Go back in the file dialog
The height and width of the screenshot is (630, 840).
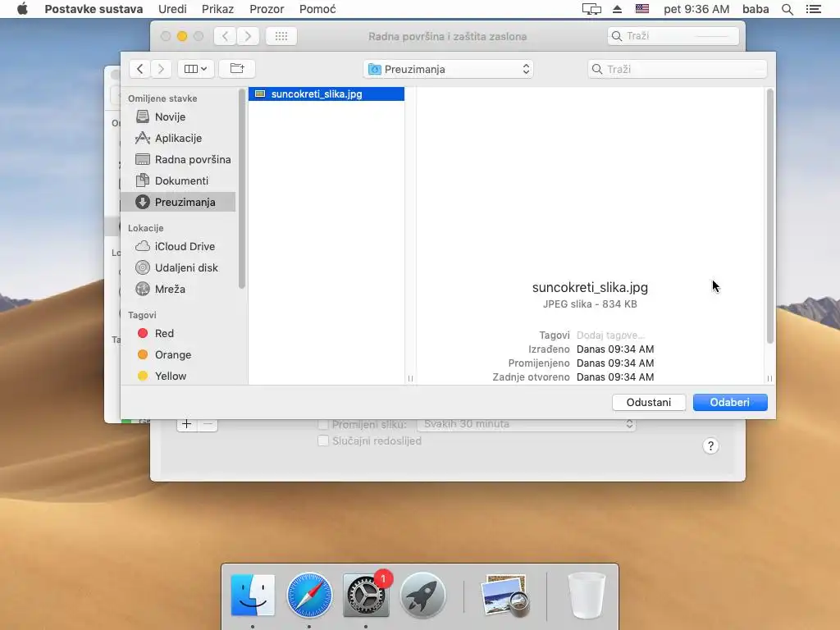[x=139, y=69]
